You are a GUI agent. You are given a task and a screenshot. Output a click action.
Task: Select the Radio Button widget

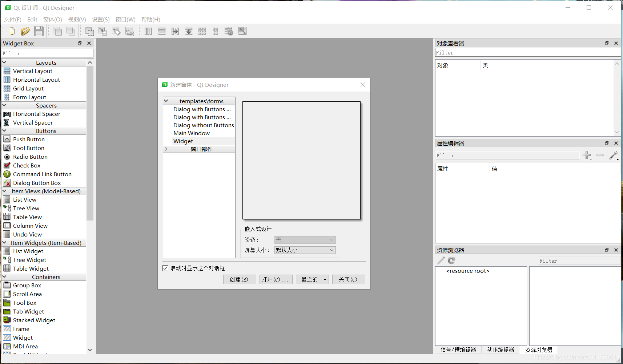point(30,157)
